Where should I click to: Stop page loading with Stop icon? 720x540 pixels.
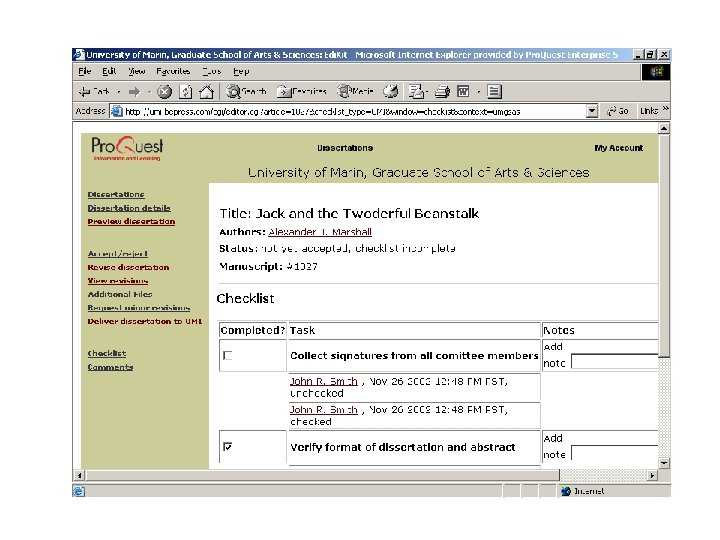coord(164,92)
